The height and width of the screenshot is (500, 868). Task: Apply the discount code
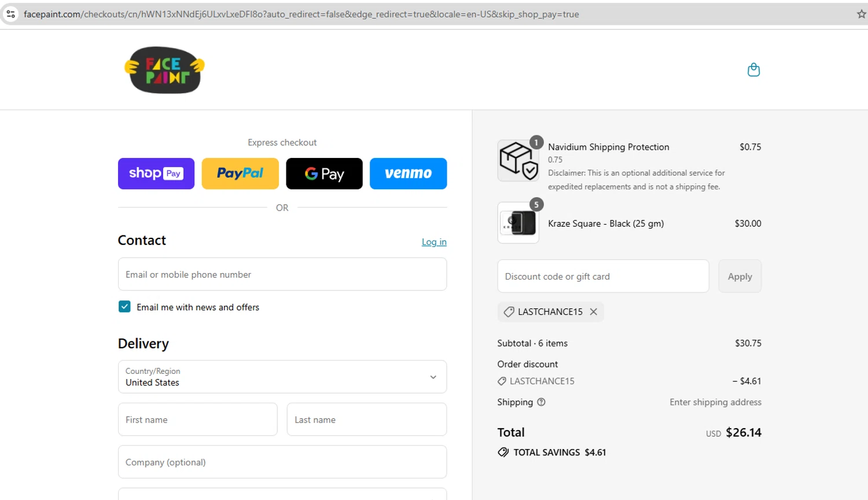(x=740, y=276)
